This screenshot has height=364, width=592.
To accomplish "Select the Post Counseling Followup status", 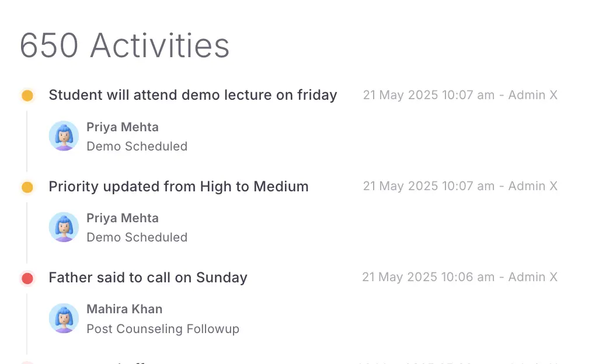I will click(163, 329).
